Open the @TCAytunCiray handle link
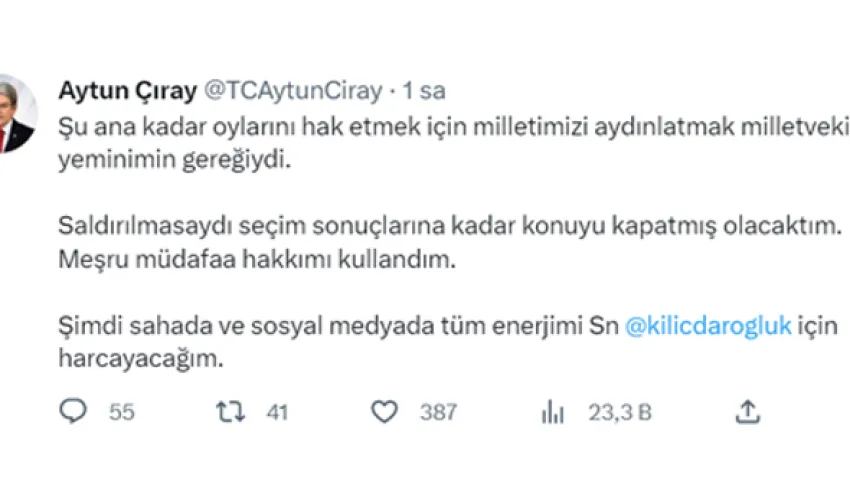The image size is (850, 478). pos(292,91)
